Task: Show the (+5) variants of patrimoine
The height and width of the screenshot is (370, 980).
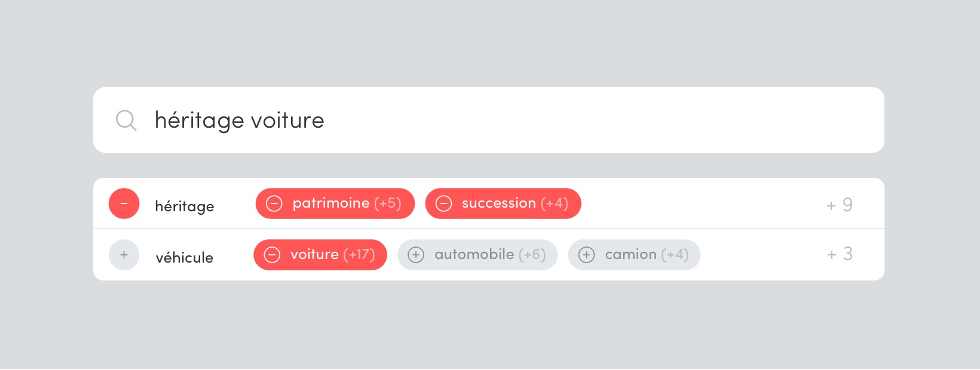Action: pos(387,203)
